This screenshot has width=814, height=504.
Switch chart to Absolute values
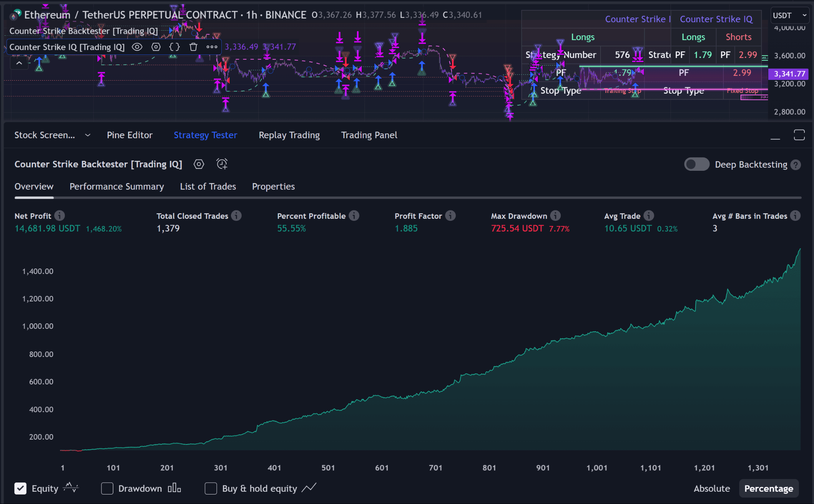(x=711, y=489)
